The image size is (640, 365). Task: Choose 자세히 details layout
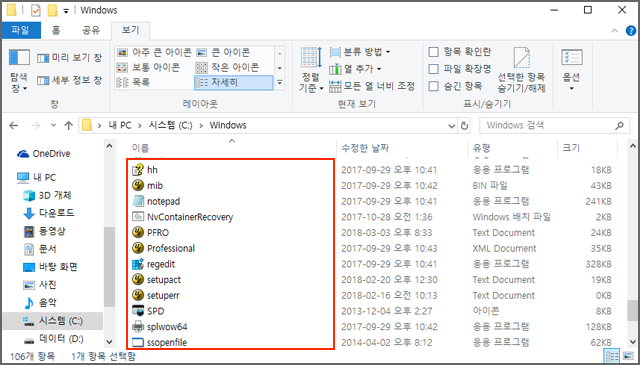click(233, 82)
